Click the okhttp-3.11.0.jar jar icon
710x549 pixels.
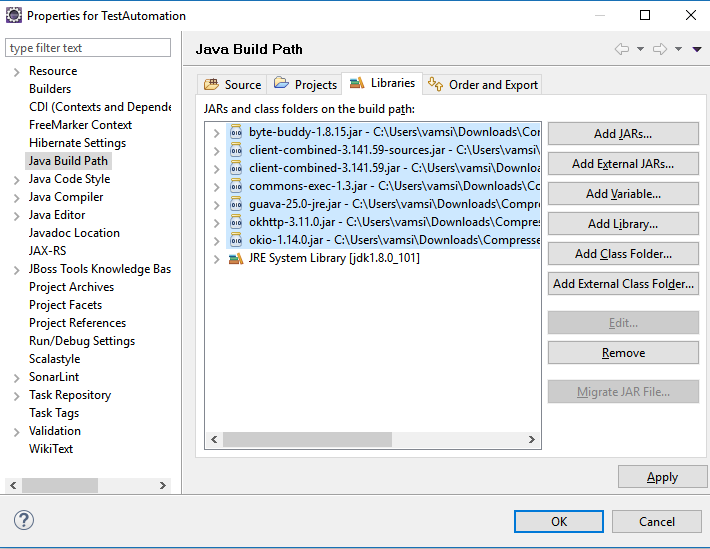click(236, 222)
